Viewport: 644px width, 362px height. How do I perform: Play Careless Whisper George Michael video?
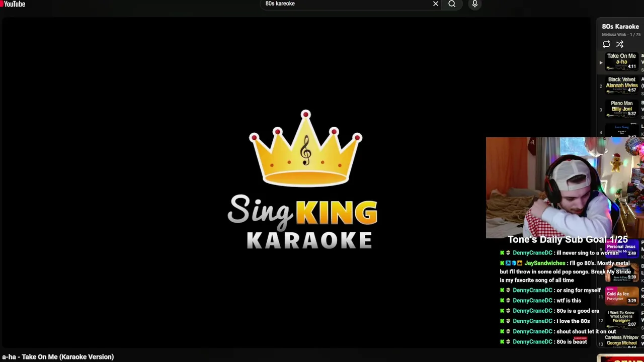[621, 341]
